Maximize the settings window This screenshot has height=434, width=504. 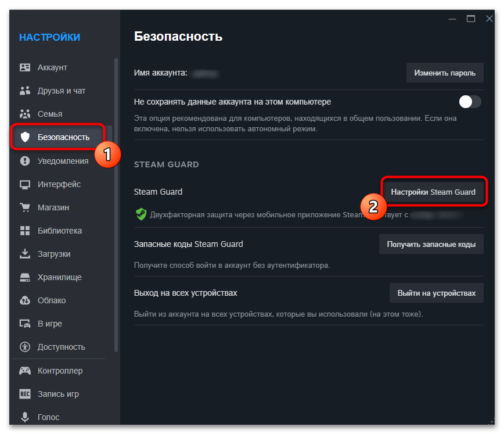click(x=471, y=19)
